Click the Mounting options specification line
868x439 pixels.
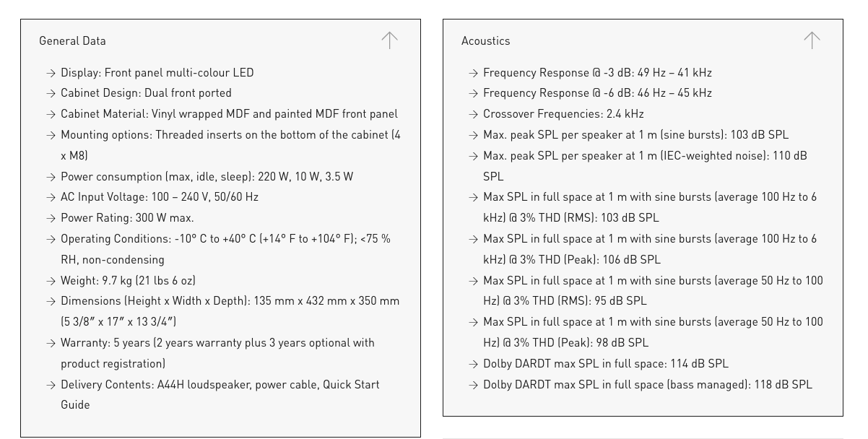[230, 135]
